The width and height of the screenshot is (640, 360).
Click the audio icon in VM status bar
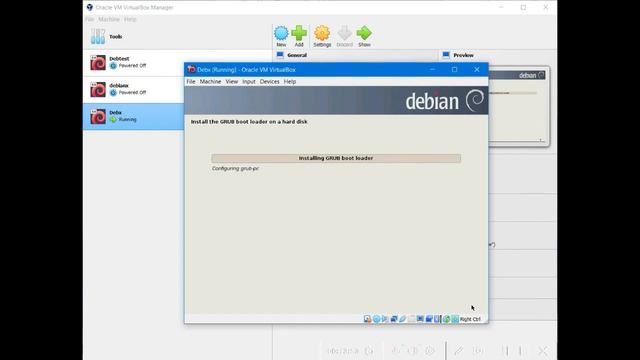(x=384, y=319)
